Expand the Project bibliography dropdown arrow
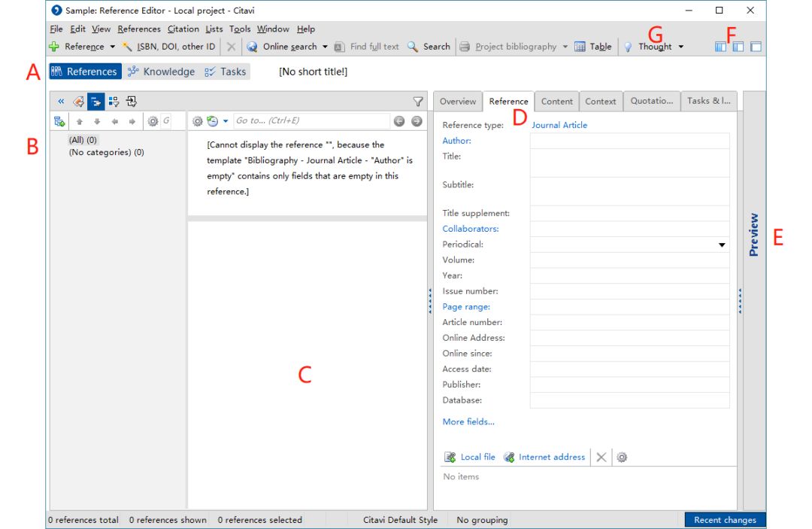This screenshot has width=812, height=529. tap(565, 47)
